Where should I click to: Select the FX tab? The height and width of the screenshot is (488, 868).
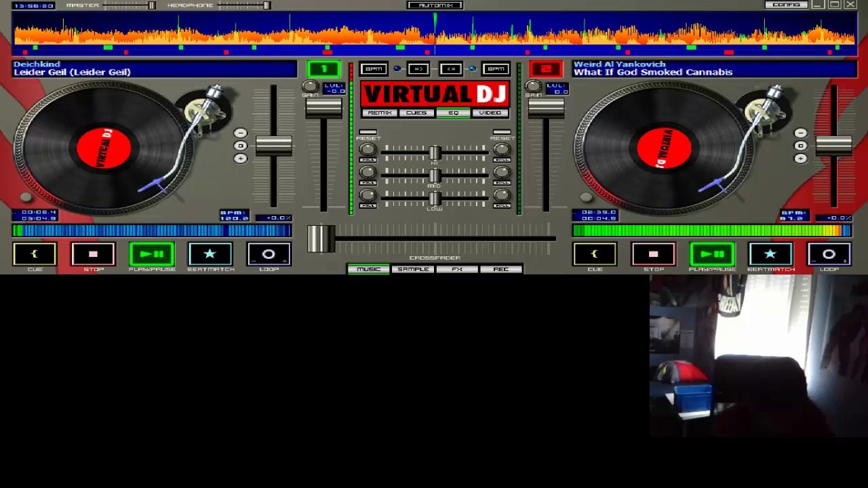click(x=457, y=269)
